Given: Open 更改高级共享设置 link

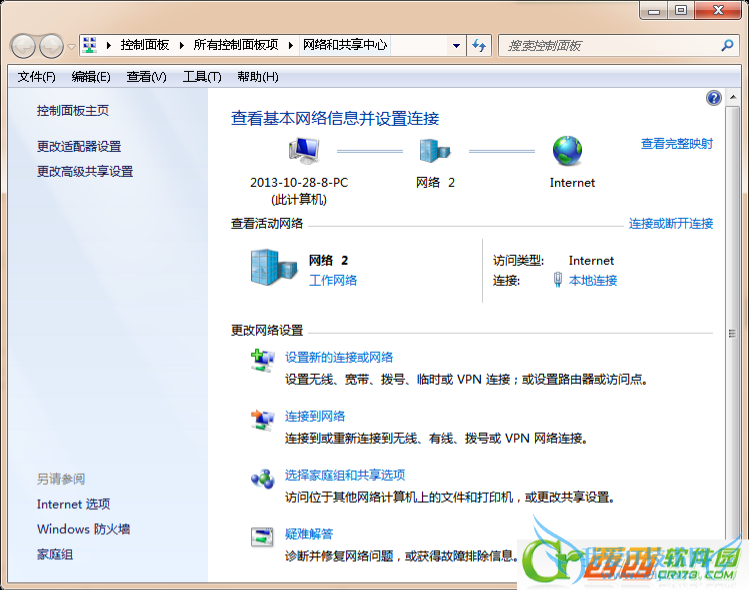Looking at the screenshot, I should 85,172.
